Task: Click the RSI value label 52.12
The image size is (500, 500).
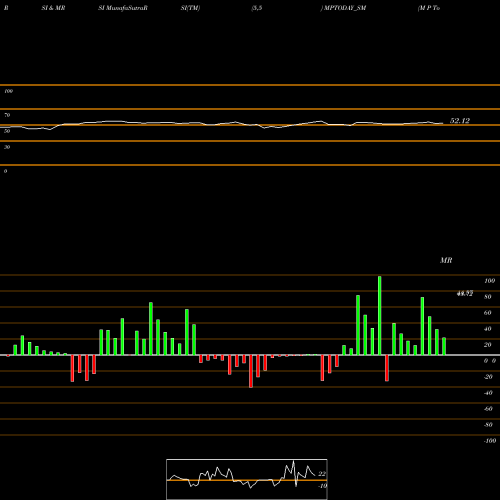Action: [460, 121]
